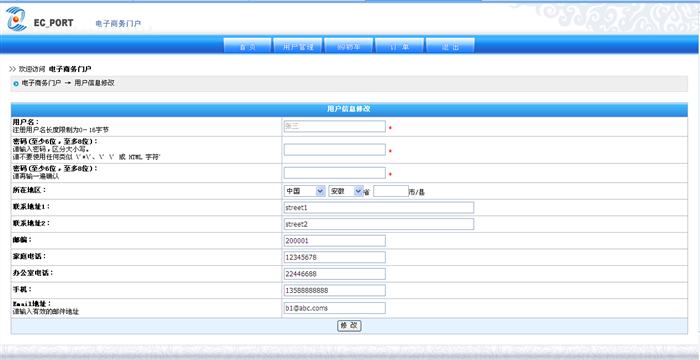
Task: Click the EC_PORT logo icon
Action: (x=16, y=18)
